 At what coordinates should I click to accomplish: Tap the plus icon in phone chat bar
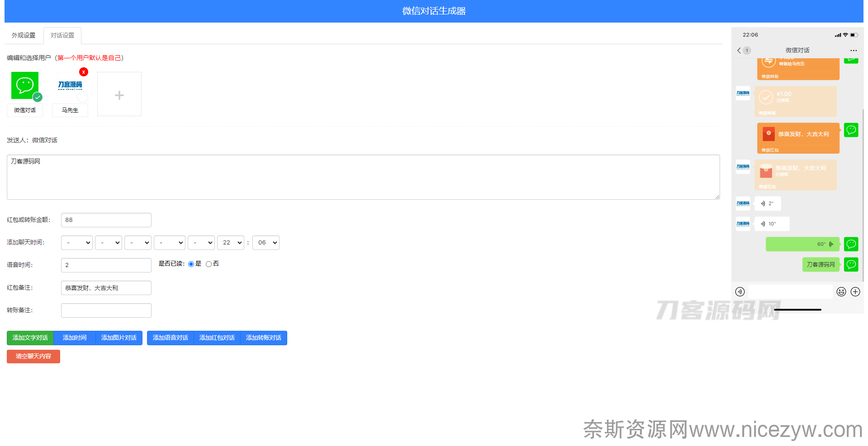pos(855,292)
